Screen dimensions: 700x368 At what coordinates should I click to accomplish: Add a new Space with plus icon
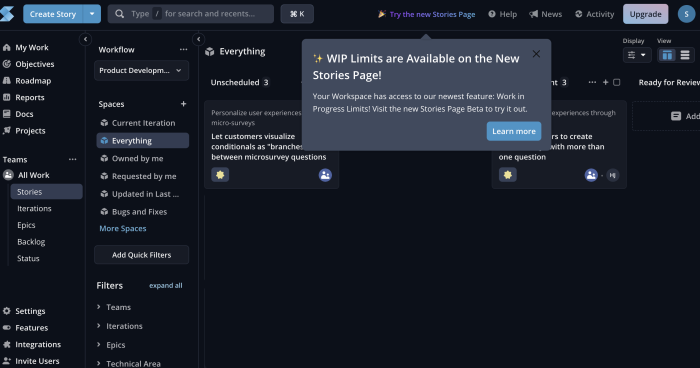coord(183,104)
